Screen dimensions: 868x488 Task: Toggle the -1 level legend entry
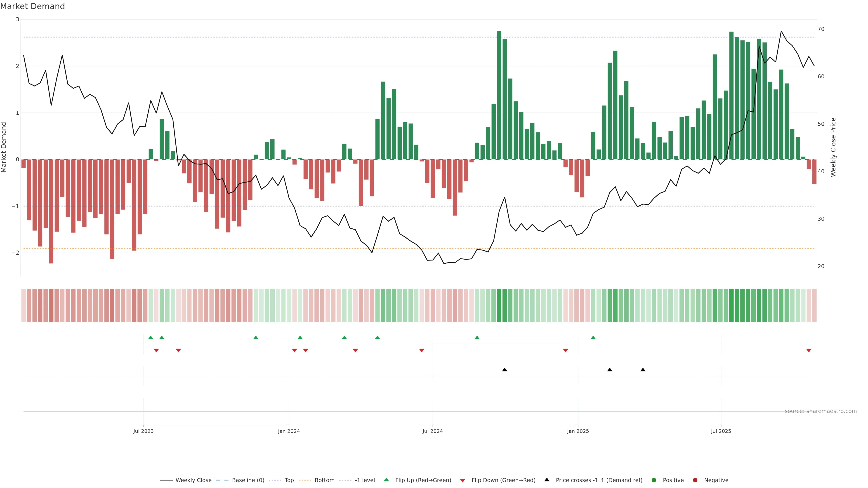click(365, 480)
